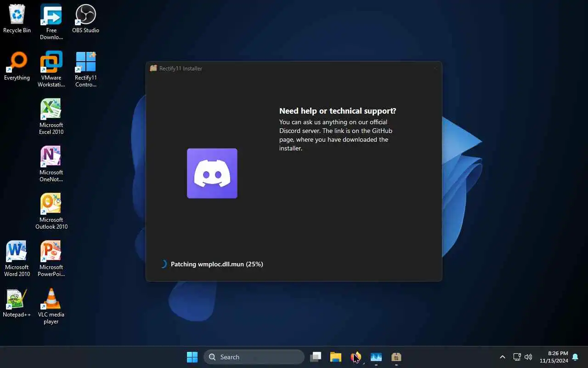
Task: Select Free Download Manager desktop shortcut
Action: [51, 22]
